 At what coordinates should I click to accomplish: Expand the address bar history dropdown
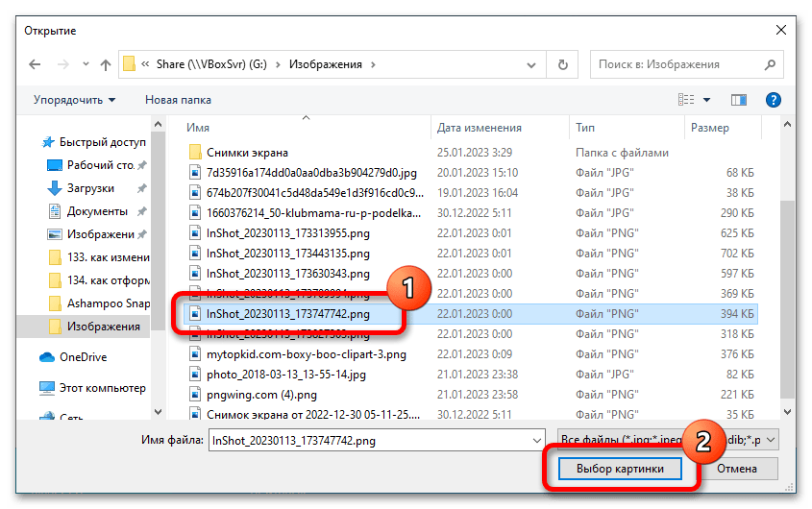coord(531,64)
